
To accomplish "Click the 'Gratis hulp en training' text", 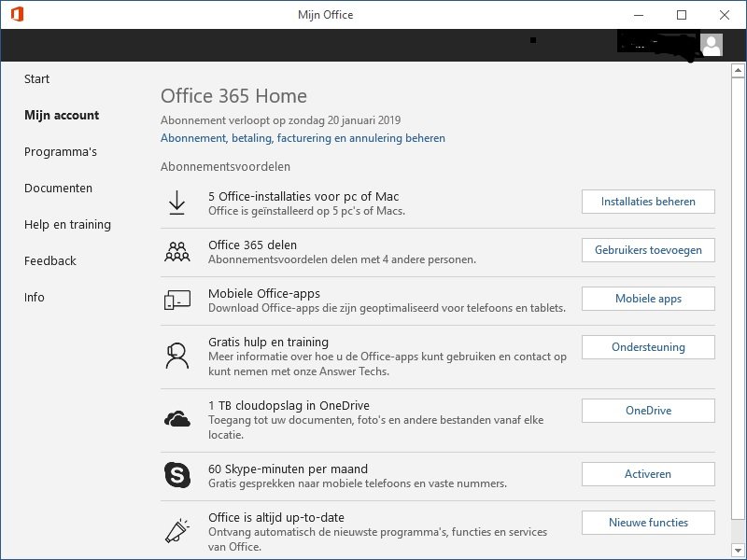I will pos(268,342).
